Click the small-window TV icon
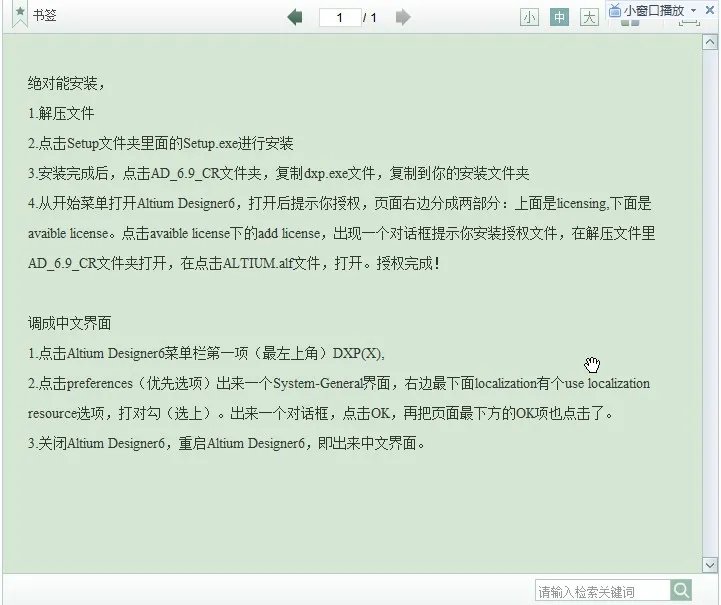 click(x=615, y=10)
